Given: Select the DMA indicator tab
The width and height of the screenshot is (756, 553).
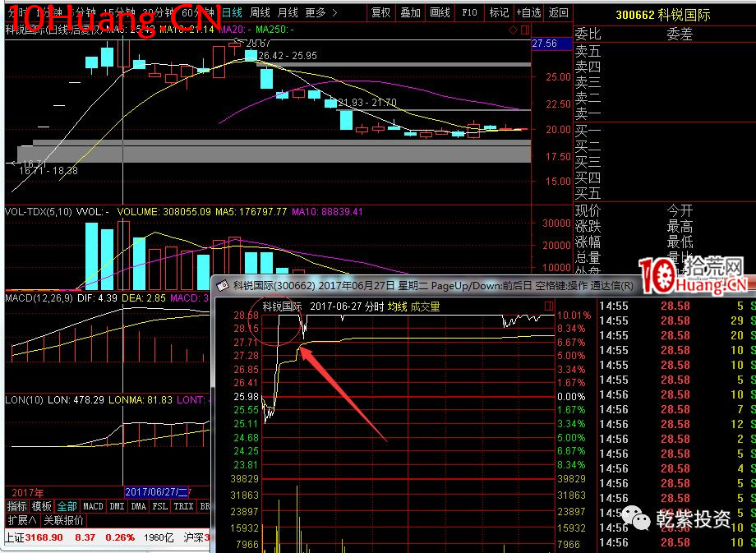Looking at the screenshot, I should (x=139, y=506).
